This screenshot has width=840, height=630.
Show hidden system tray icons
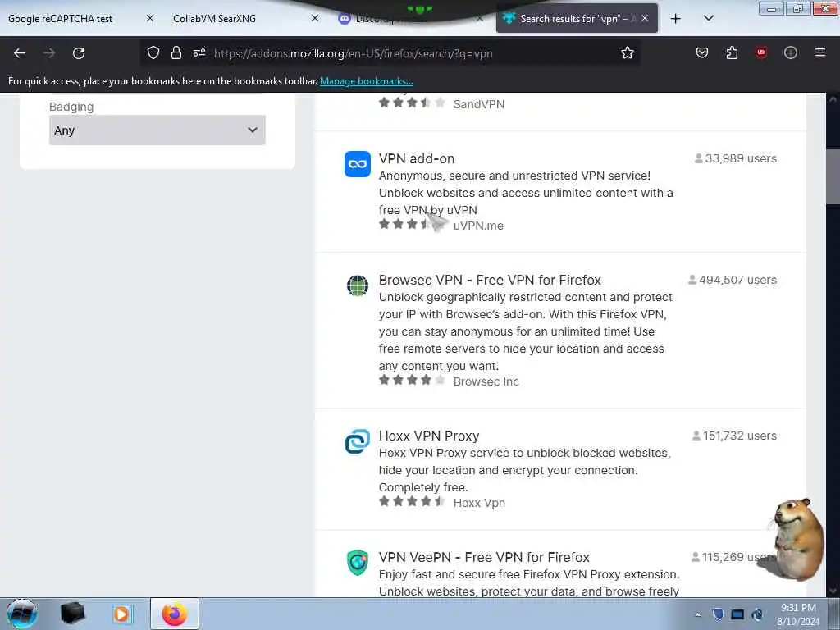pos(697,614)
